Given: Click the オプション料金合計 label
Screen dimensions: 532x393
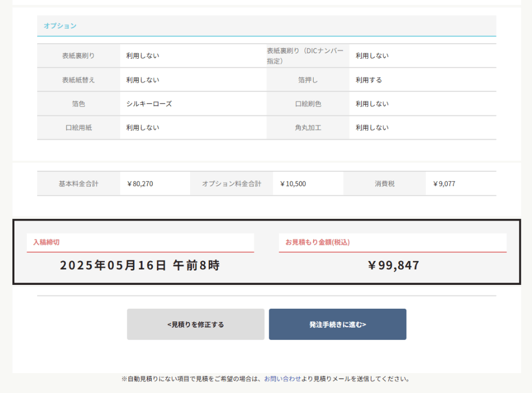Looking at the screenshot, I should [232, 183].
